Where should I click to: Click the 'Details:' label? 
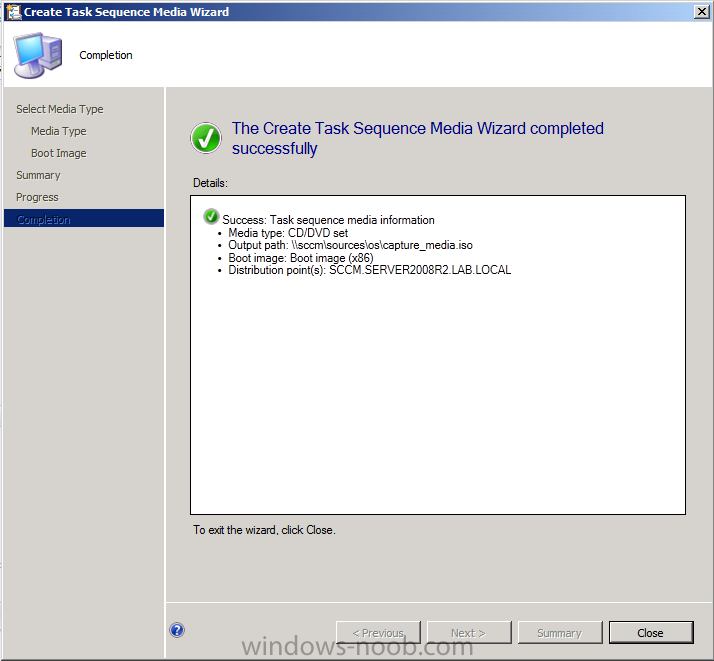210,183
